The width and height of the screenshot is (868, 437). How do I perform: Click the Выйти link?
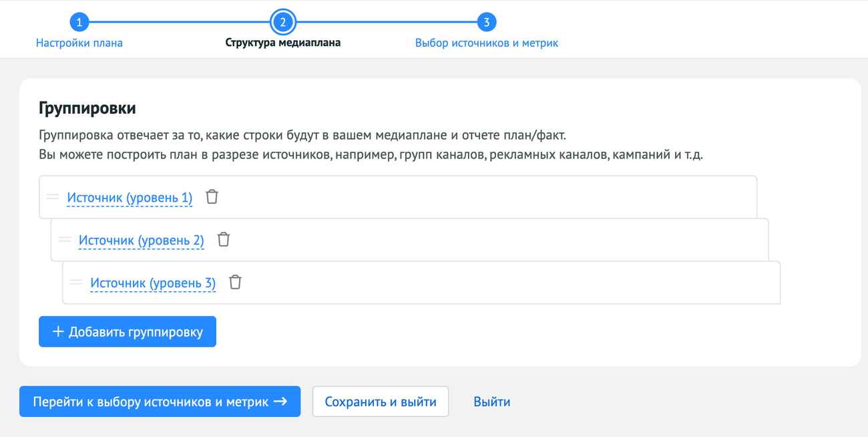492,402
